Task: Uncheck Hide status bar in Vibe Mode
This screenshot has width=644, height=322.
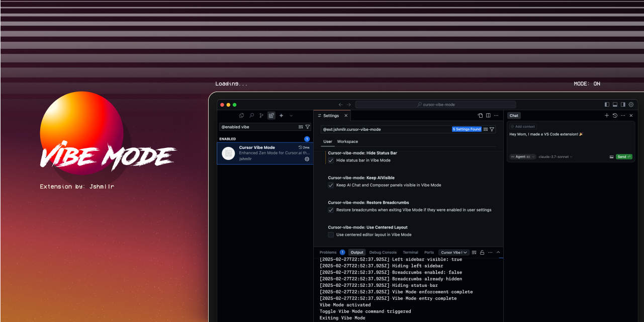Action: click(330, 160)
